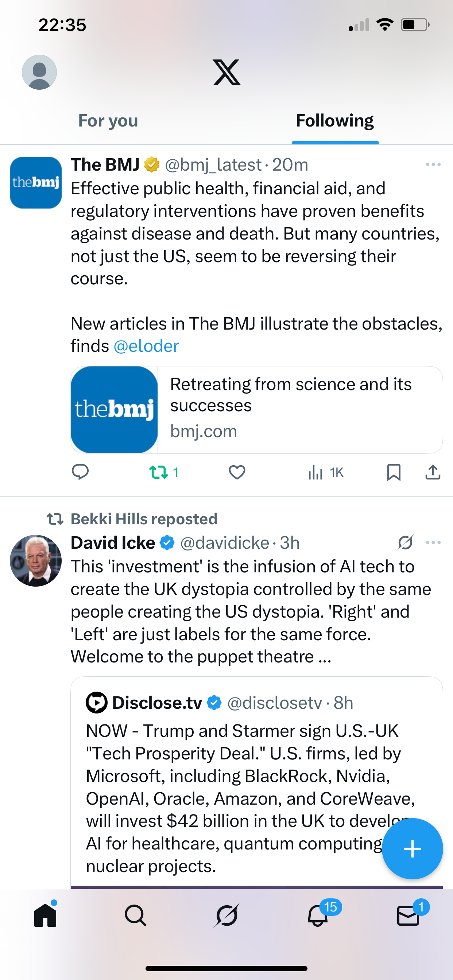Image resolution: width=453 pixels, height=980 pixels.
Task: Share The BMJ post
Action: pos(433,472)
